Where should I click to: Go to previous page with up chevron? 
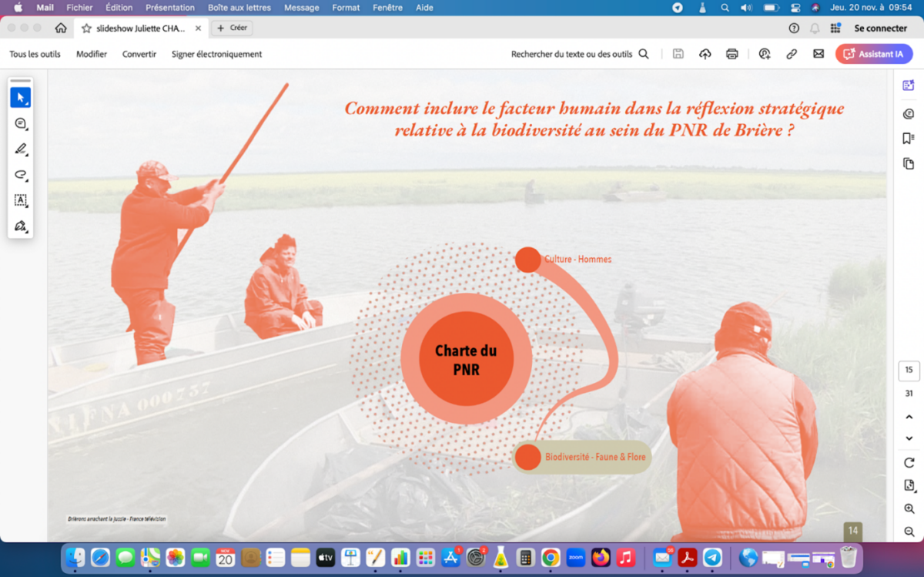click(909, 417)
